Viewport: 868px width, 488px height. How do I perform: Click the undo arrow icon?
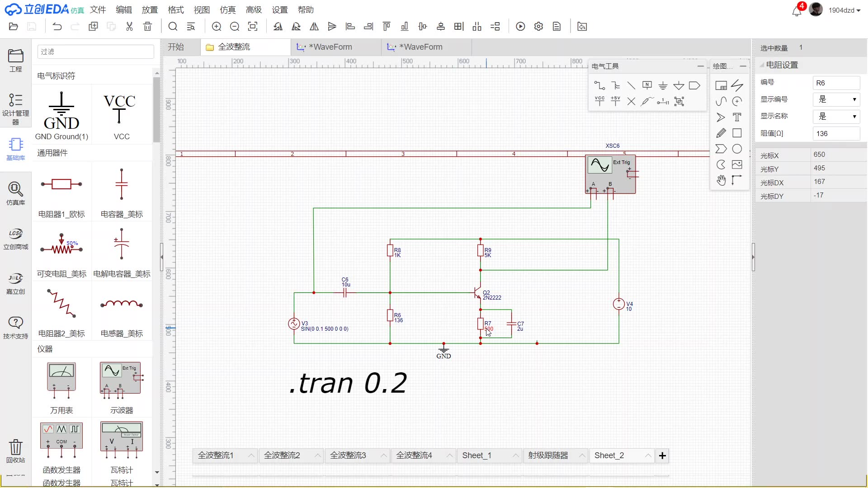(57, 27)
